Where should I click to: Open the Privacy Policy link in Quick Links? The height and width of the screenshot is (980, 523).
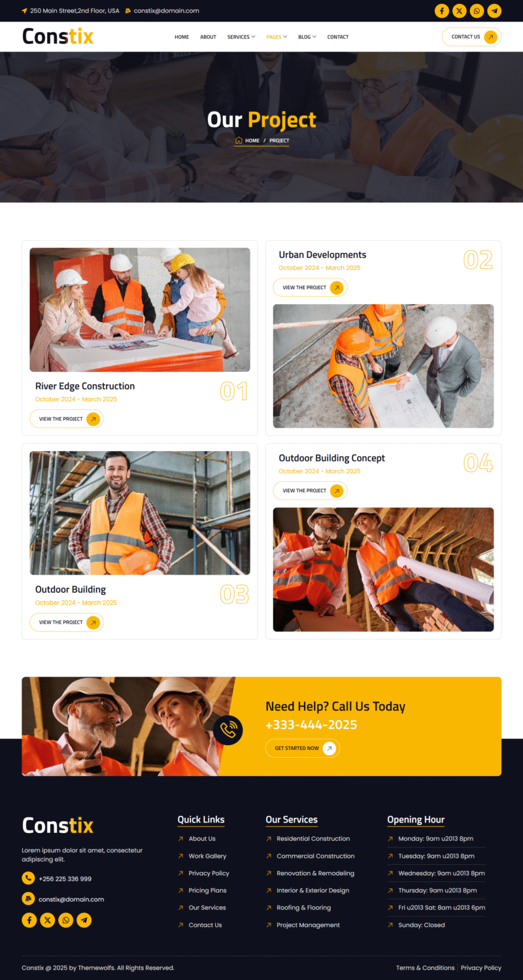click(x=209, y=873)
